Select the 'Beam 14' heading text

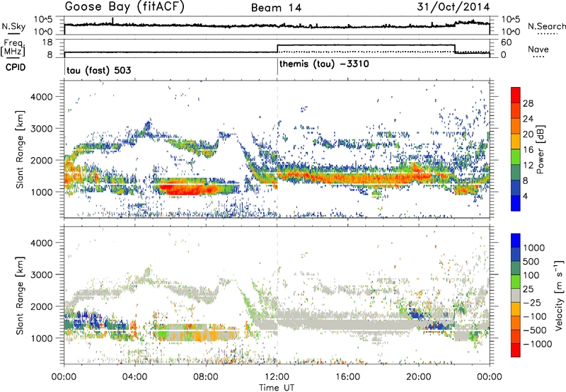point(276,8)
